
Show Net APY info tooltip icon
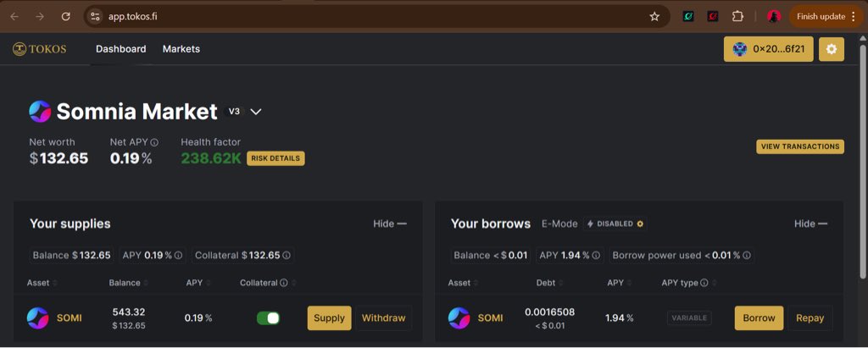[x=154, y=143]
